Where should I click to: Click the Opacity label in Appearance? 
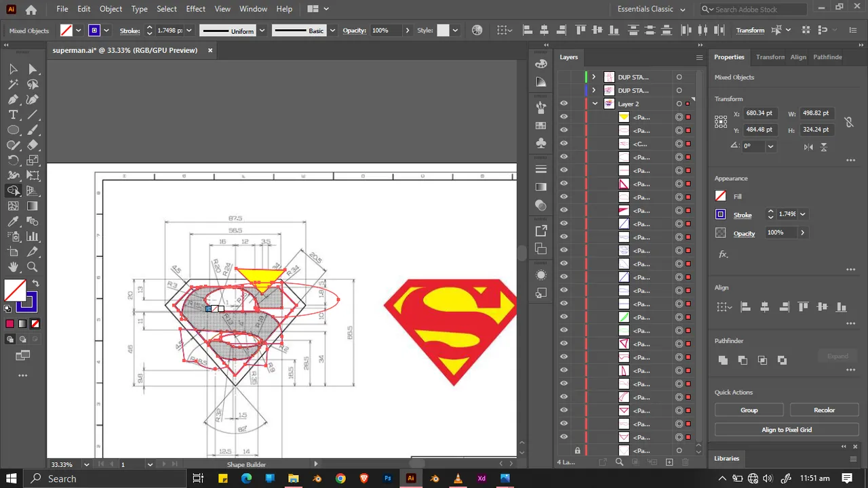coord(744,233)
